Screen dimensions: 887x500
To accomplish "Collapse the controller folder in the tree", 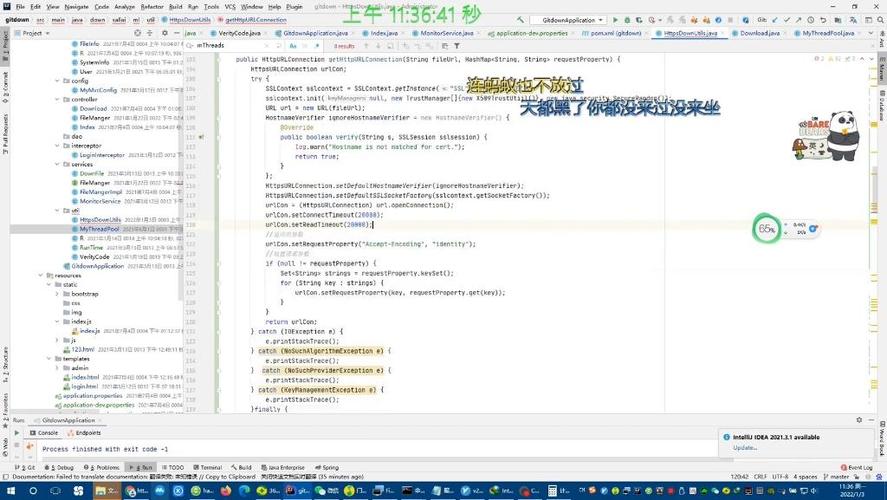I will (x=57, y=100).
